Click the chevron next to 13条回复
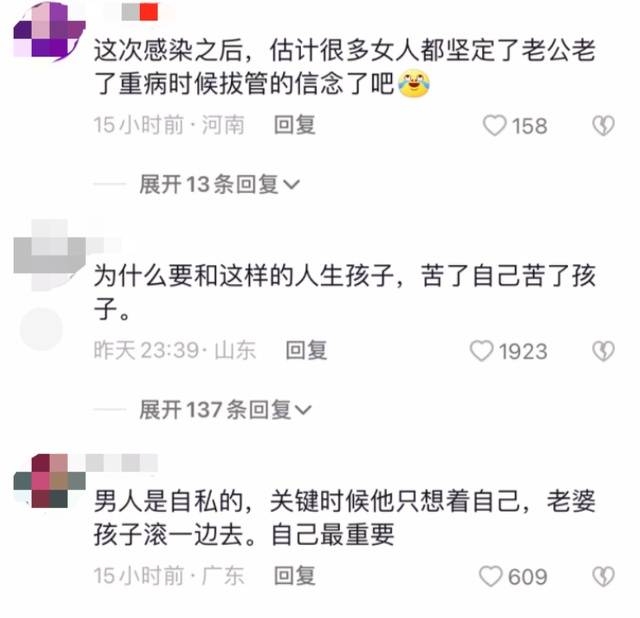 (291, 185)
